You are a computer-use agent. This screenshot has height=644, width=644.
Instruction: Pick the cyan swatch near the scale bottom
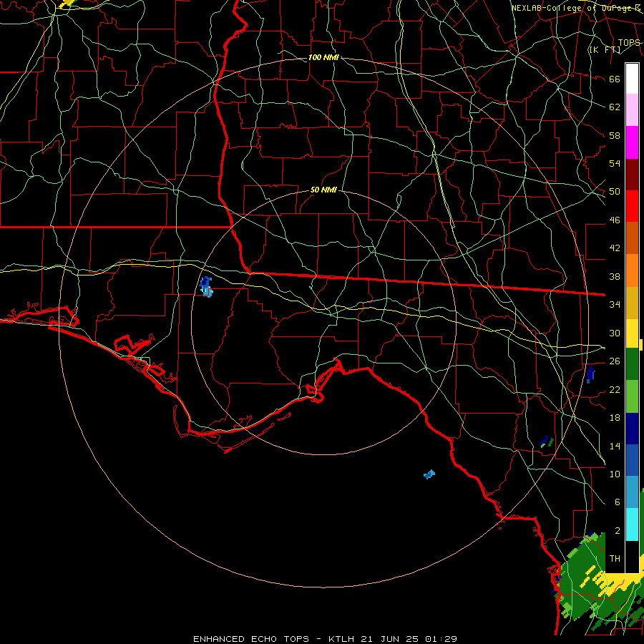632,525
